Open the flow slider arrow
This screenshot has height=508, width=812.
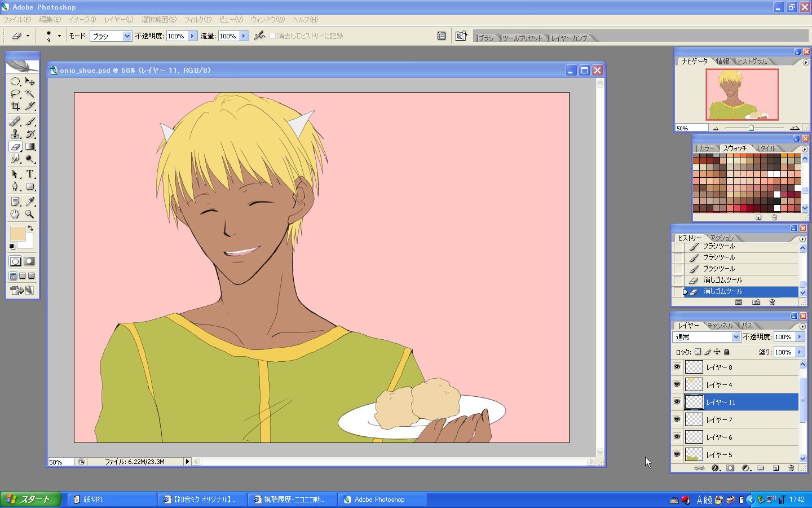244,36
